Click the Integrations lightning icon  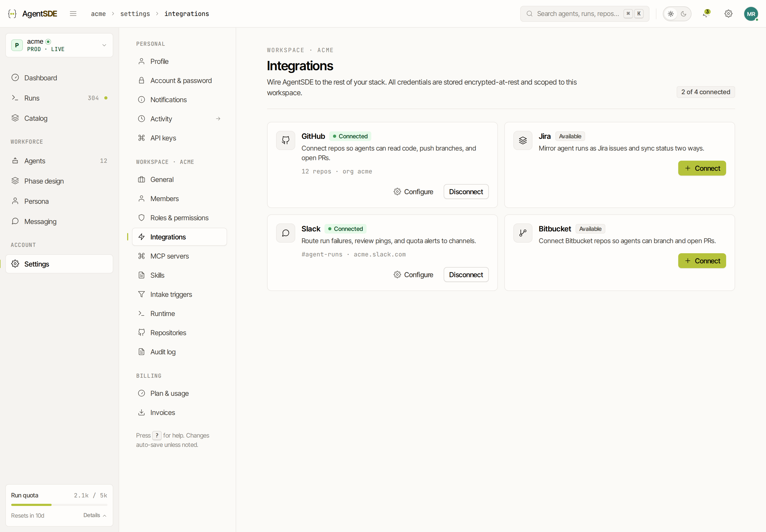pos(141,237)
